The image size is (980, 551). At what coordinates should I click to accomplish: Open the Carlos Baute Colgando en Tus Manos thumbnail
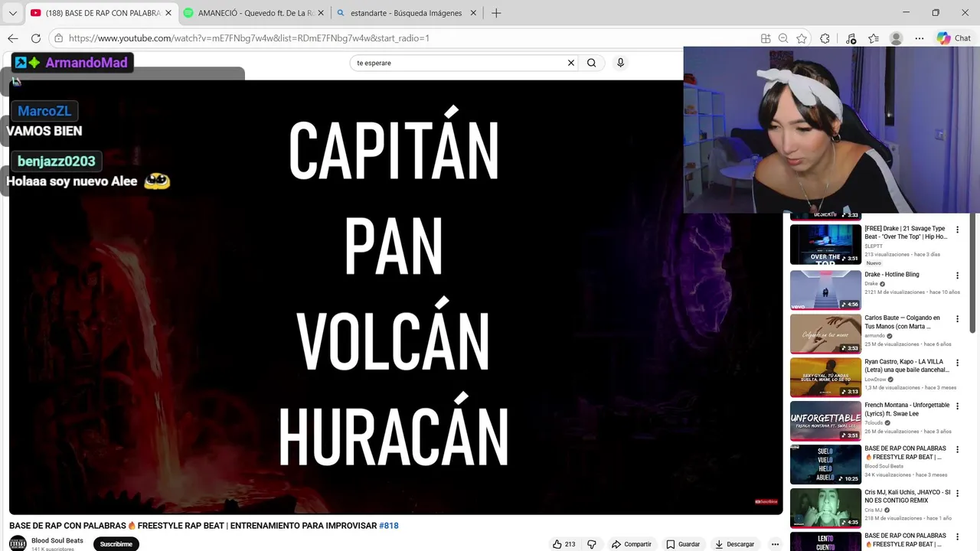pos(825,334)
